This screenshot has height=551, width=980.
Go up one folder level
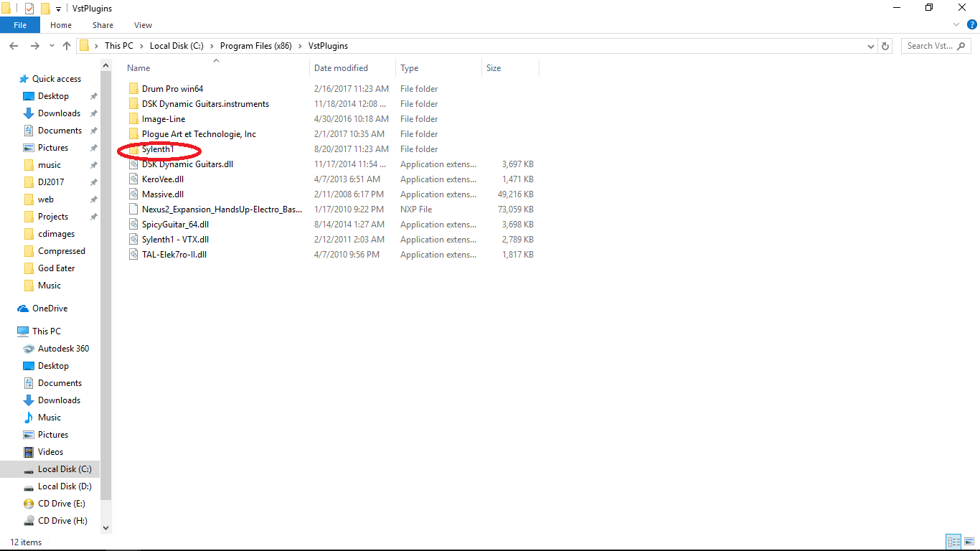[67, 46]
